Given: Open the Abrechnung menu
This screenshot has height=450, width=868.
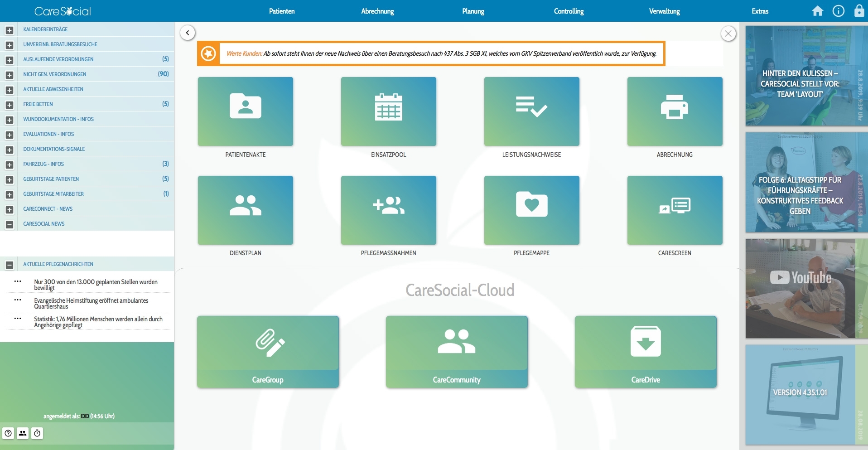Looking at the screenshot, I should coord(377,11).
